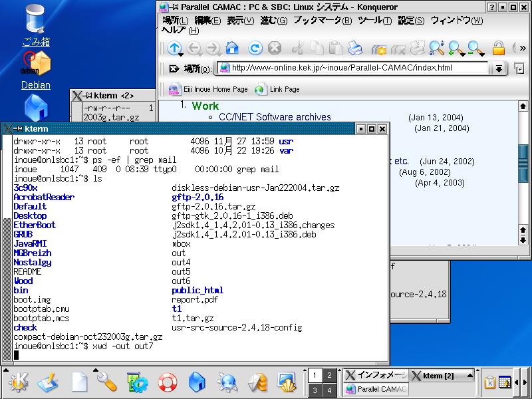532x399 pixels.
Task: Expand the location bar history dropdown
Action: coord(498,69)
